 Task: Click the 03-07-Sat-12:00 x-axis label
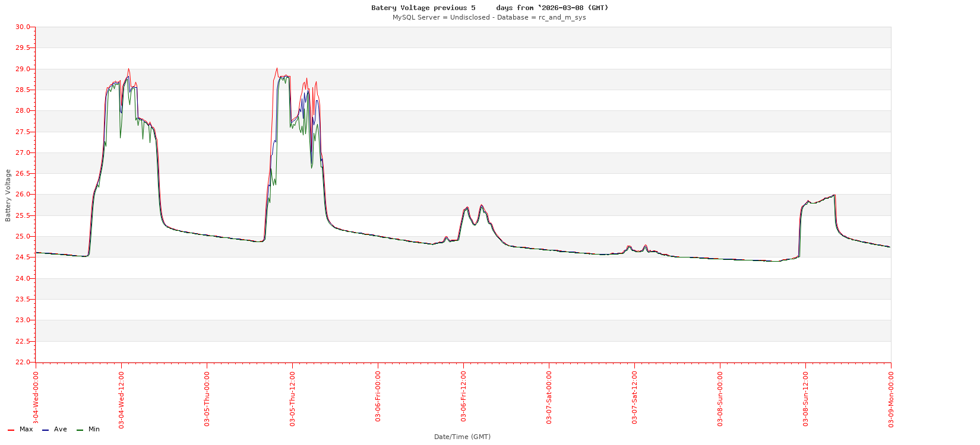coord(635,398)
